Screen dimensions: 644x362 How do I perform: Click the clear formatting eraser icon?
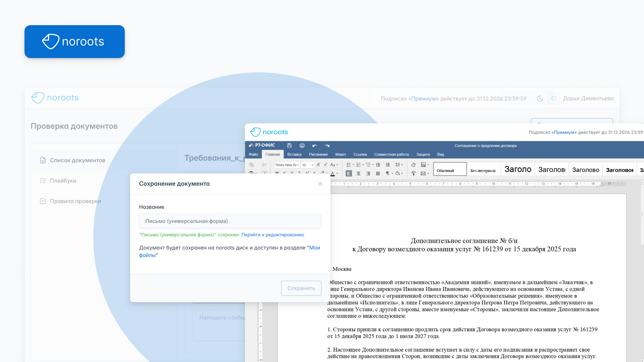pyautogui.click(x=413, y=165)
